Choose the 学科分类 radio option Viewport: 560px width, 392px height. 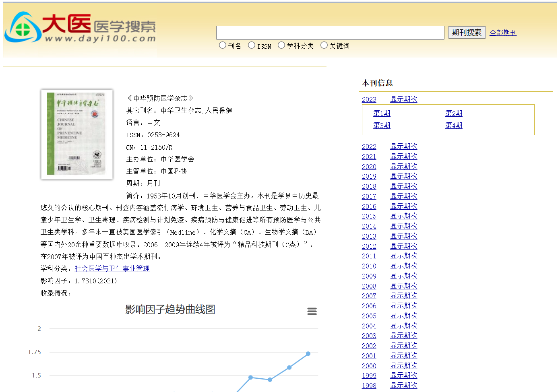(x=281, y=45)
